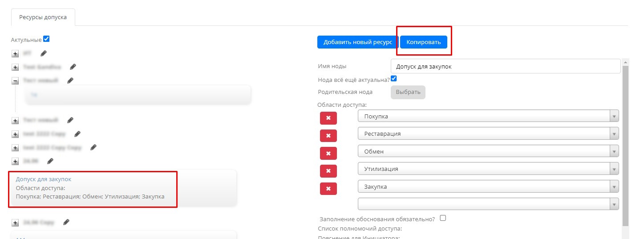Open the empty access area dropdown

488,204
